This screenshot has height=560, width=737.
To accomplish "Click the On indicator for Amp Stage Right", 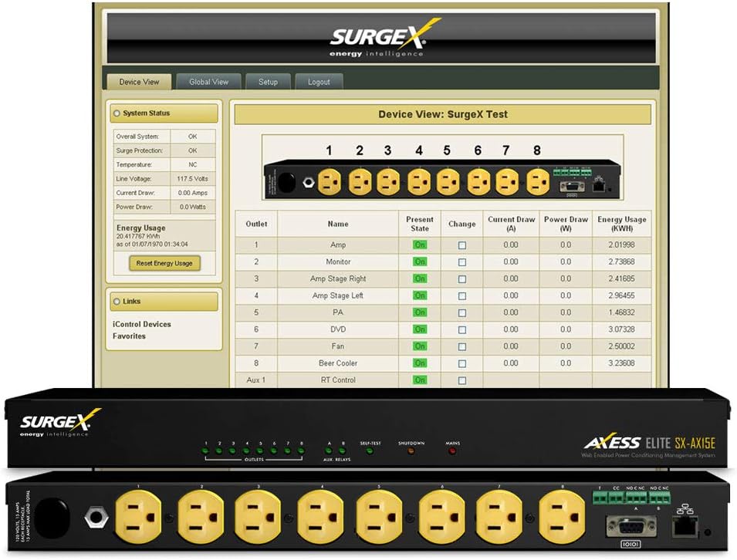I will 420,278.
